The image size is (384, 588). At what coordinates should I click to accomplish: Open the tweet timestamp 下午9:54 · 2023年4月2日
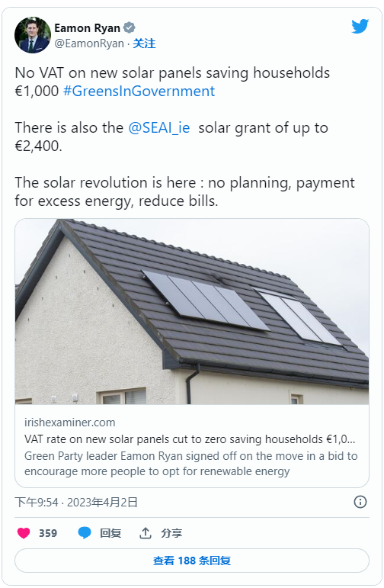click(76, 502)
